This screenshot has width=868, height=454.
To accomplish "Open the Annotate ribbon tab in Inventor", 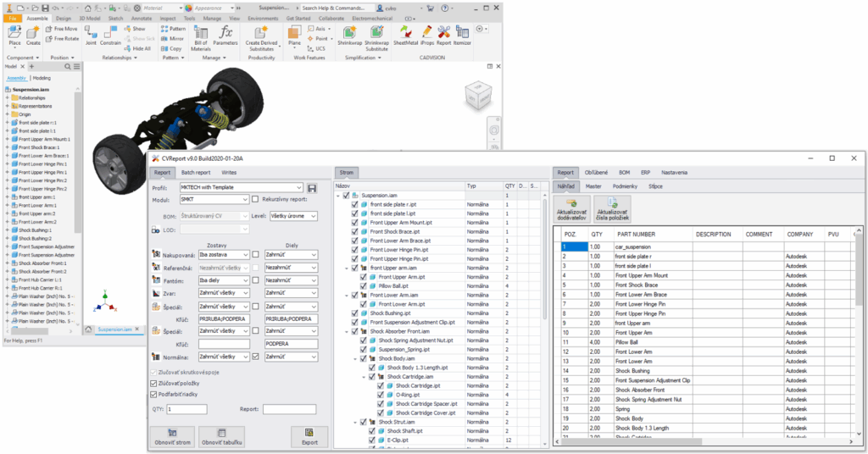I will (x=142, y=19).
